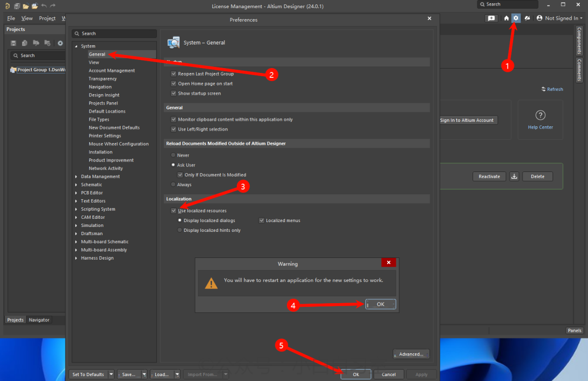Expand the CAM Editor node
The width and height of the screenshot is (588, 381).
[76, 218]
